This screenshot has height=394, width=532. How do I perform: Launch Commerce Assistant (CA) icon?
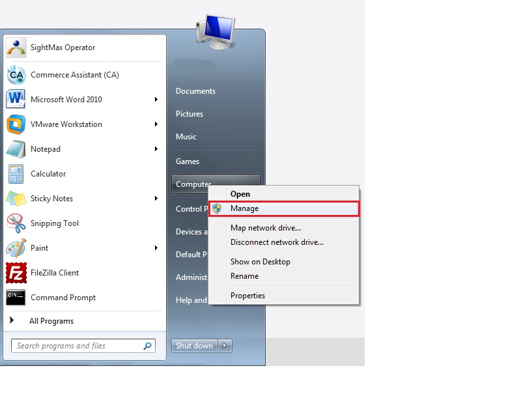tap(16, 75)
